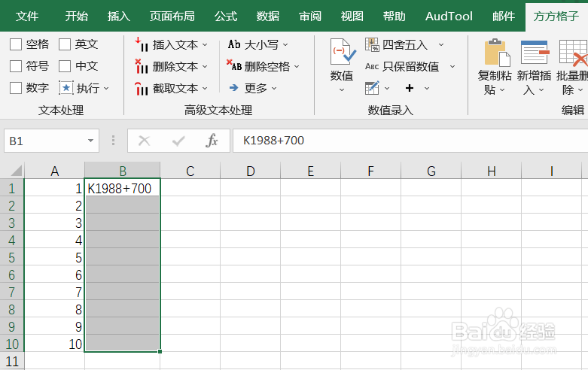Switch to the 开始 tab

click(x=77, y=16)
